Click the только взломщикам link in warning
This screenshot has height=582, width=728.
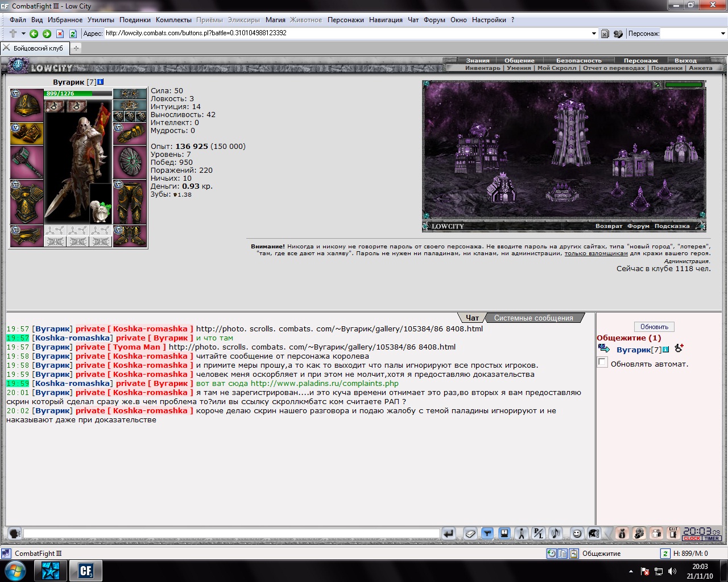(x=596, y=253)
